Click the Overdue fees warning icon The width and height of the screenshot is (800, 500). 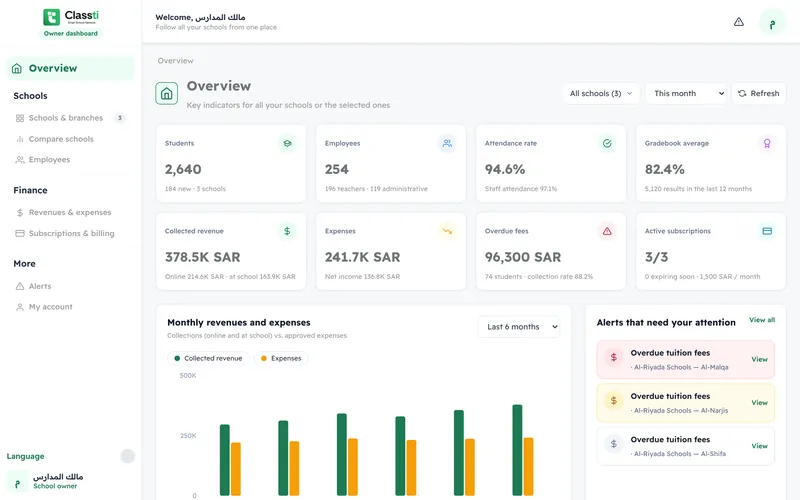pyautogui.click(x=607, y=231)
